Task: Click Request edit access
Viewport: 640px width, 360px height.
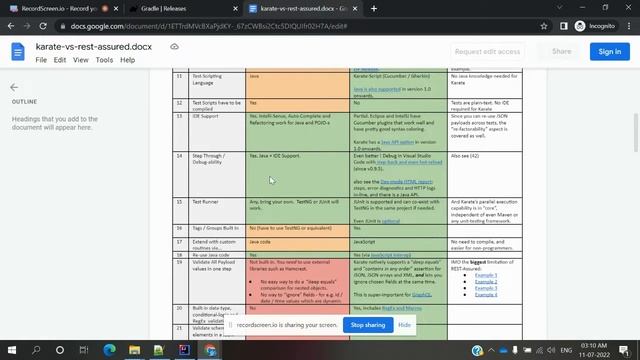Action: point(487,52)
